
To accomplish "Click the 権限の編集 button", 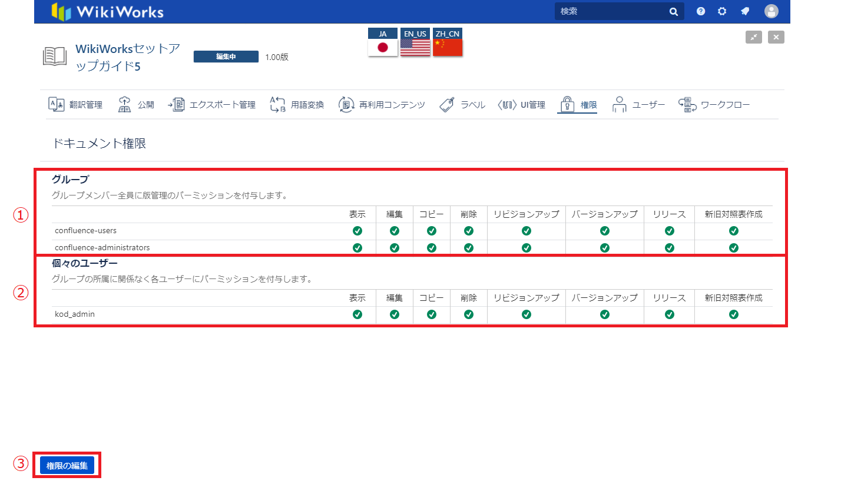I will coord(67,465).
